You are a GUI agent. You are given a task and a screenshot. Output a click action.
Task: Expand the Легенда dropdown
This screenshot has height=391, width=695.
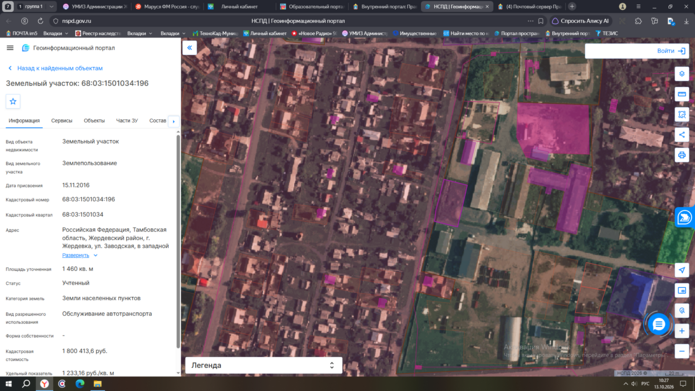264,365
